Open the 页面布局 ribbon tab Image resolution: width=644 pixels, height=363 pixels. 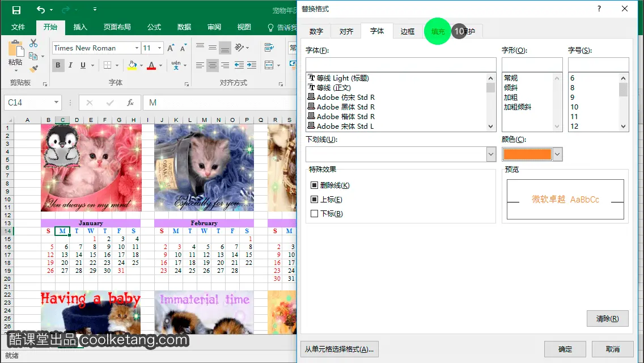click(117, 27)
